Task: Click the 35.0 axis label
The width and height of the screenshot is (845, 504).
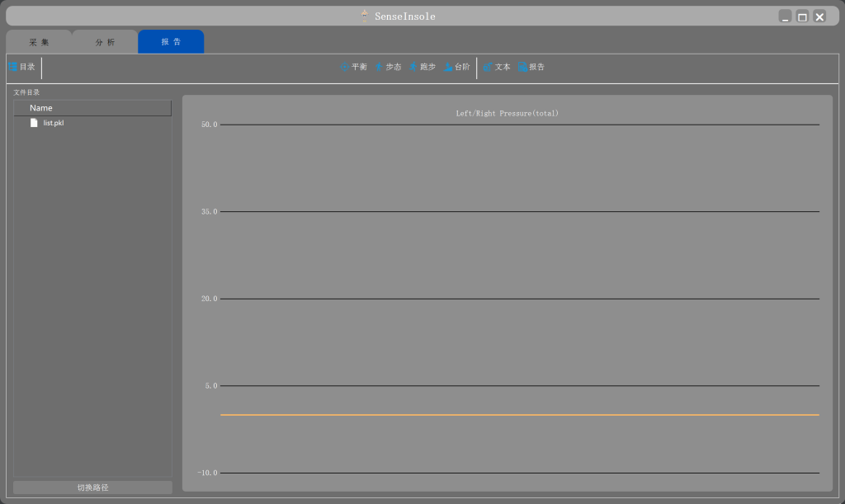Action: [x=209, y=212]
